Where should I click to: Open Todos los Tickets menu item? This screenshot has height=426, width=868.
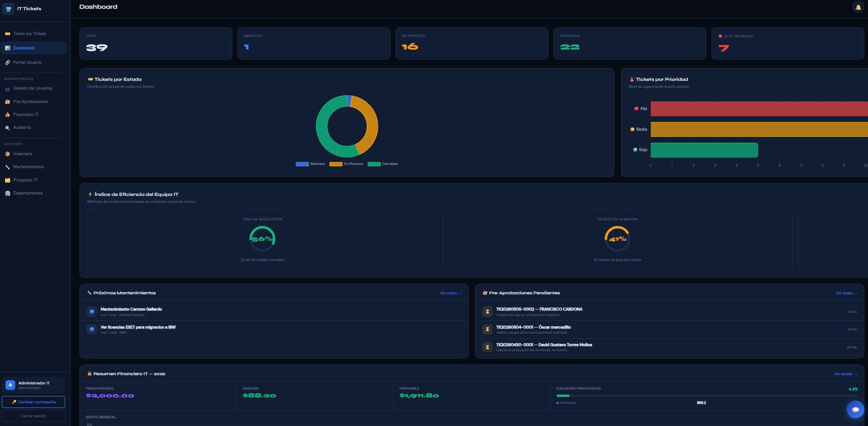coord(33,34)
